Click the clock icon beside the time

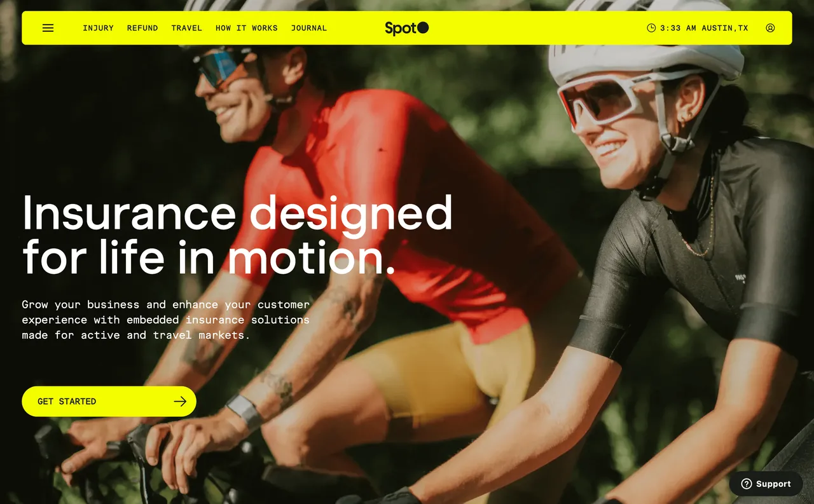pos(651,28)
